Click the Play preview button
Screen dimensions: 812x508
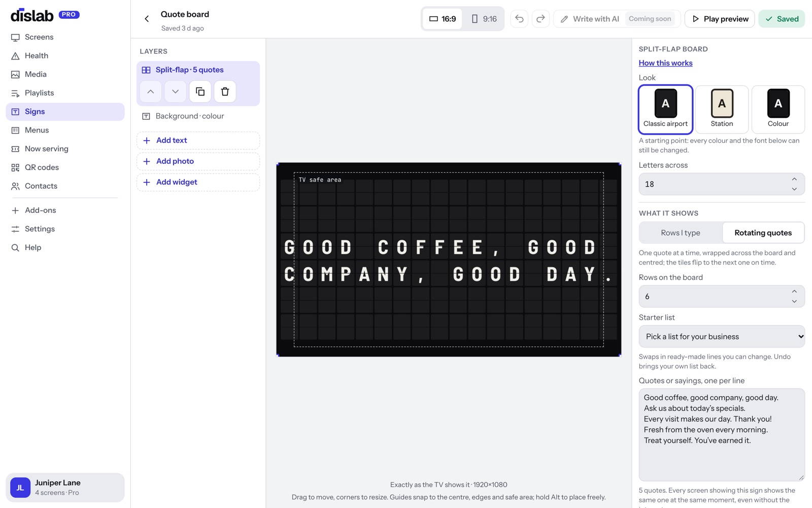[720, 19]
